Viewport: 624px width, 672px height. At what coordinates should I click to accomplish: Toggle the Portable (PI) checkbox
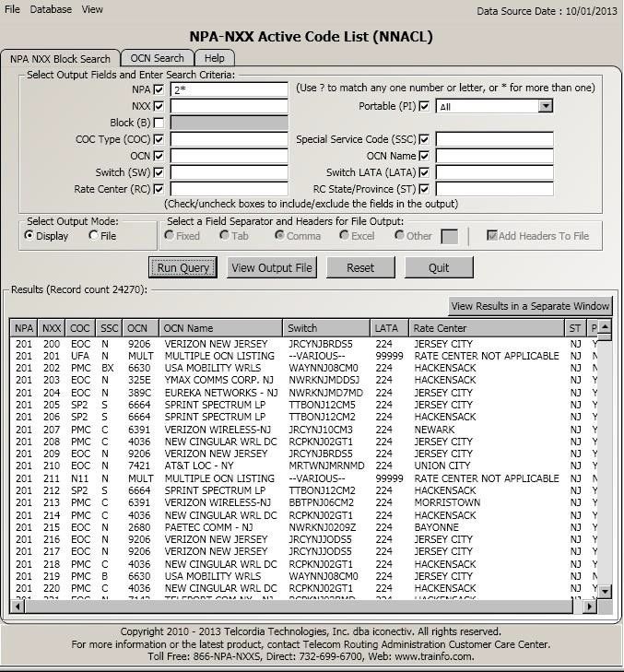click(x=424, y=106)
